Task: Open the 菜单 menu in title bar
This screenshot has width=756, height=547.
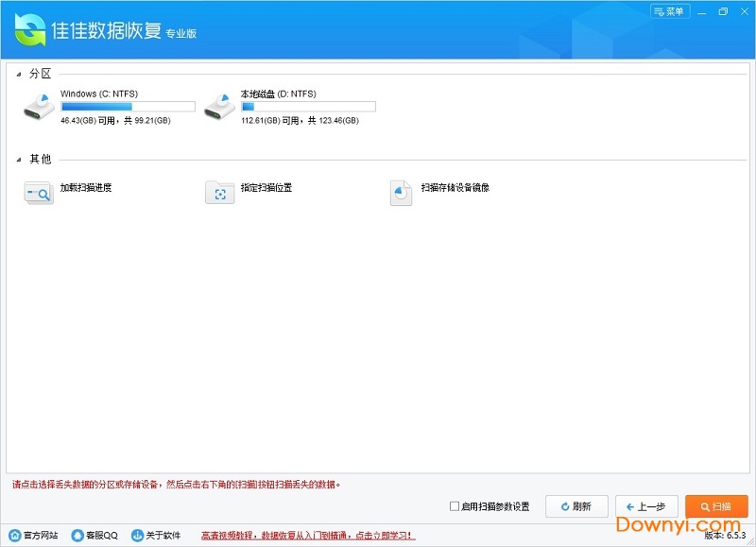Action: 670,11
